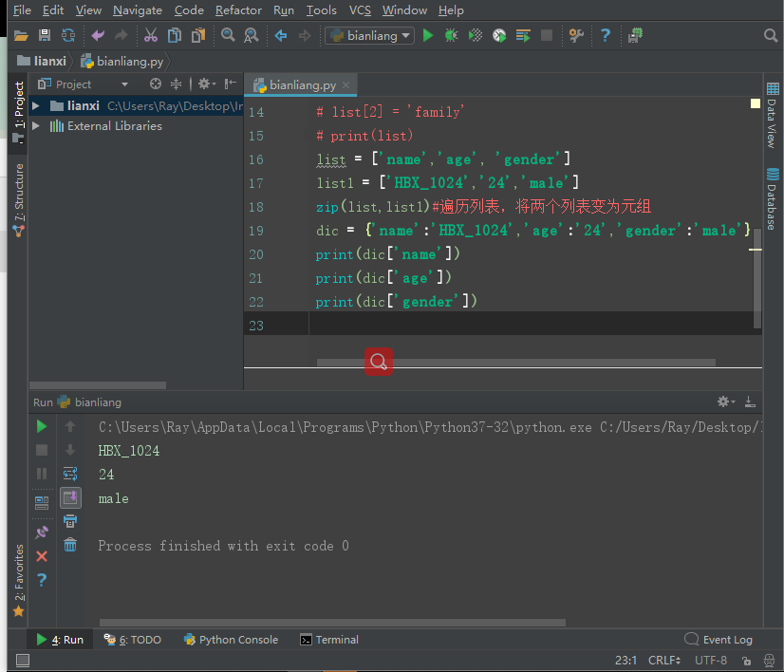784x672 pixels.
Task: Navigate back with the blue arrow
Action: pyautogui.click(x=281, y=35)
